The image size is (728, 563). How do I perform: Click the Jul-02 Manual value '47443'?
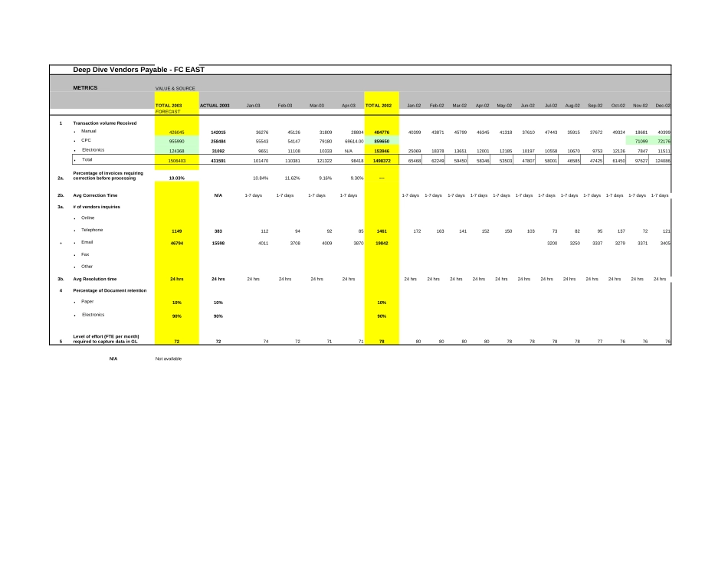pyautogui.click(x=551, y=133)
